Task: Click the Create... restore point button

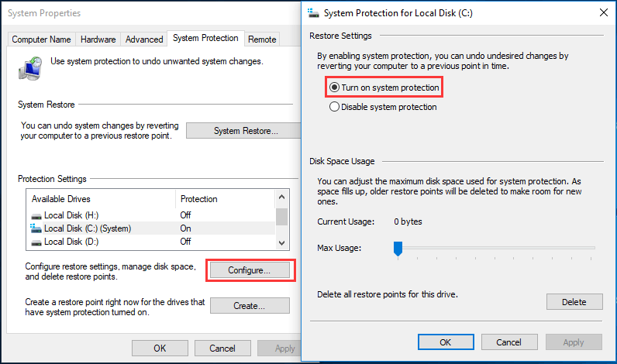Action: click(250, 305)
